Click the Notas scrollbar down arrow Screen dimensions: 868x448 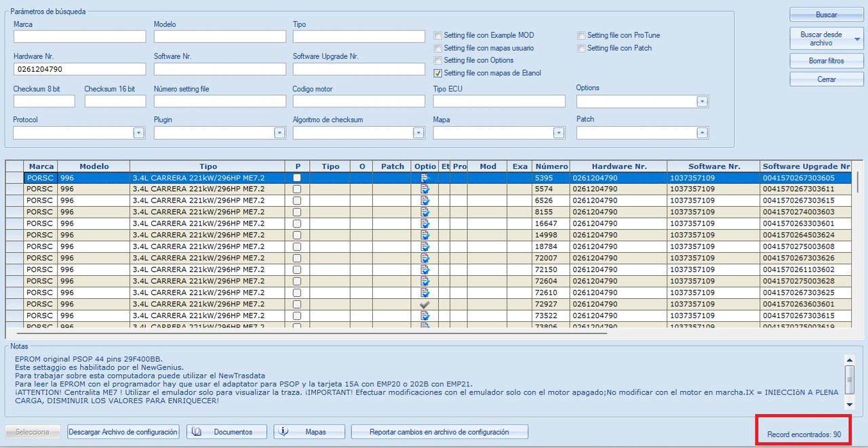(x=850, y=404)
